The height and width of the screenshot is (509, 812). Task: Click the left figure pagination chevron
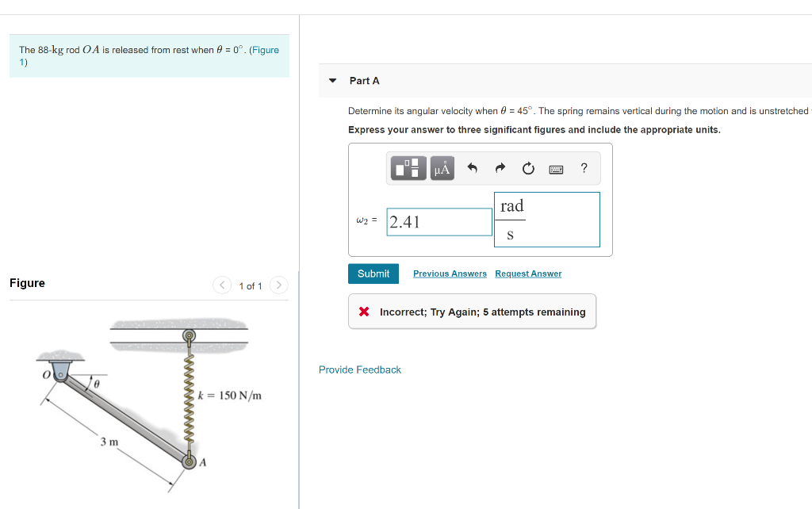point(222,285)
